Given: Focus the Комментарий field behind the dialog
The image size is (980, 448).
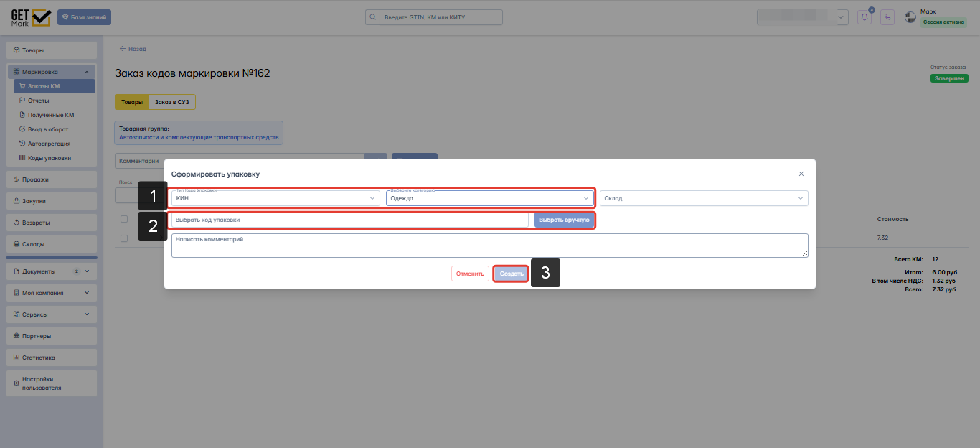Looking at the screenshot, I should [240, 161].
